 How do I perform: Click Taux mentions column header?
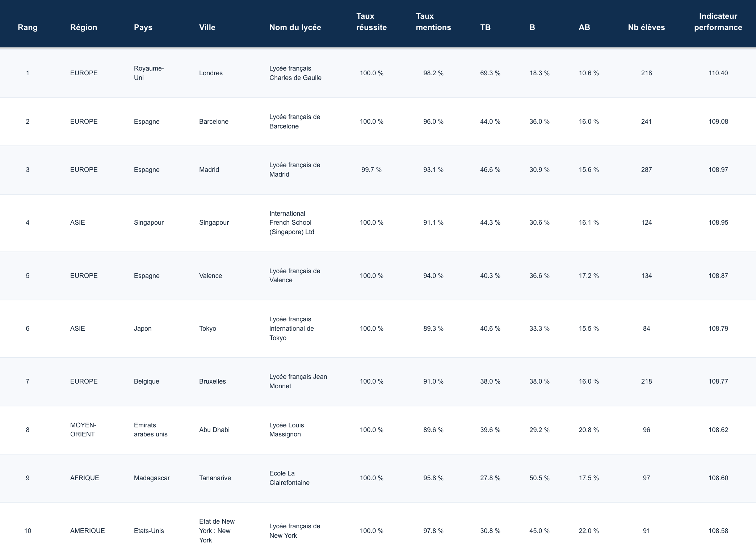433,22
